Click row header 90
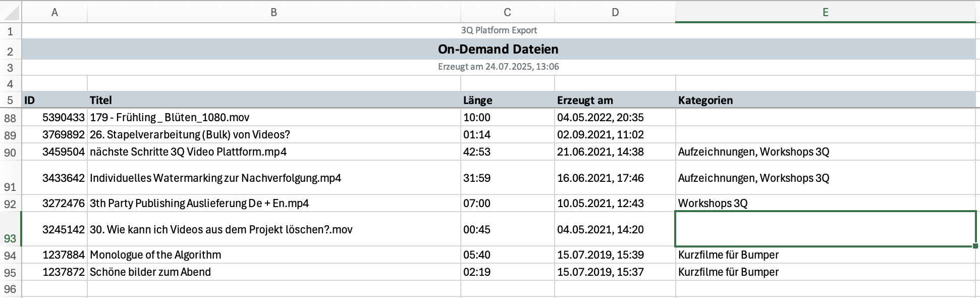 click(10, 153)
